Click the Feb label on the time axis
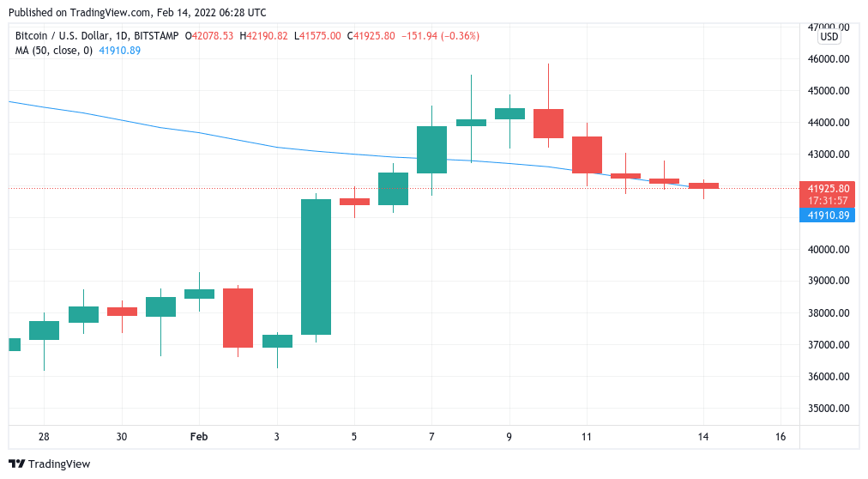The image size is (868, 479). pos(198,437)
